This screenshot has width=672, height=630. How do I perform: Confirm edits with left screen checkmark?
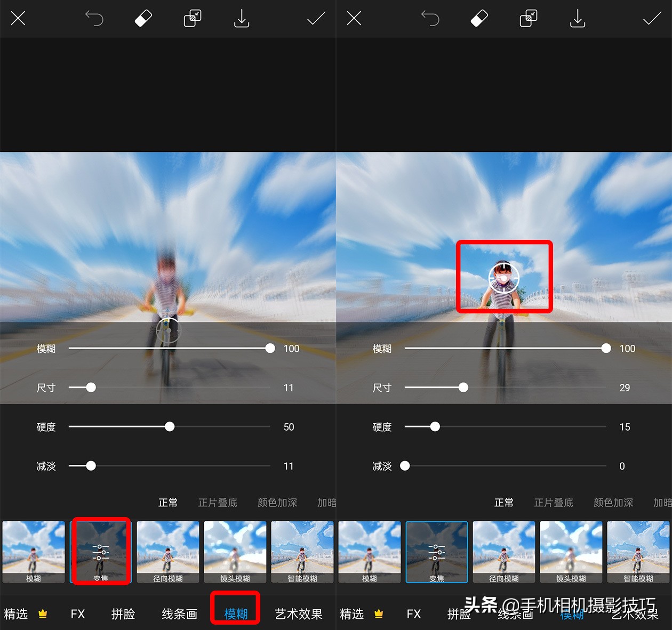(316, 19)
